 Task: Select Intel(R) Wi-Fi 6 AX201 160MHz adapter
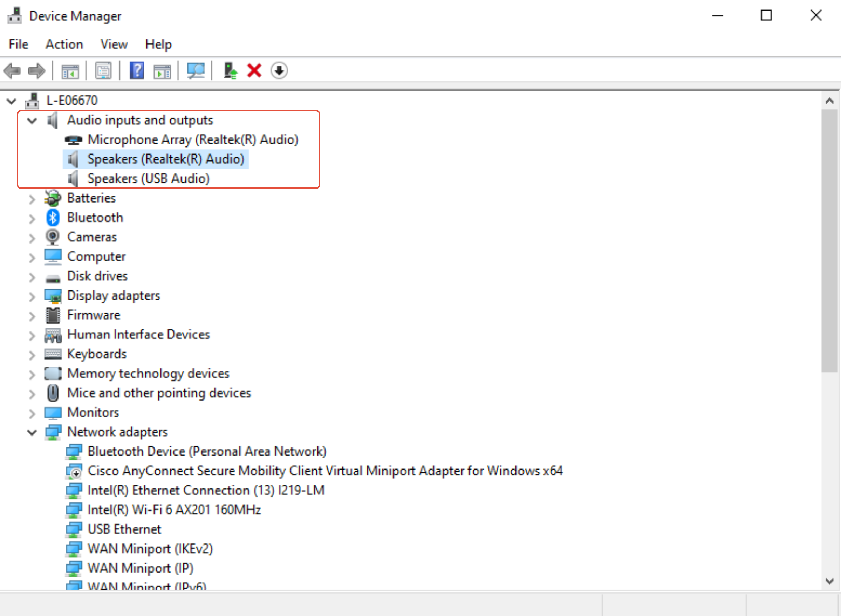click(174, 510)
